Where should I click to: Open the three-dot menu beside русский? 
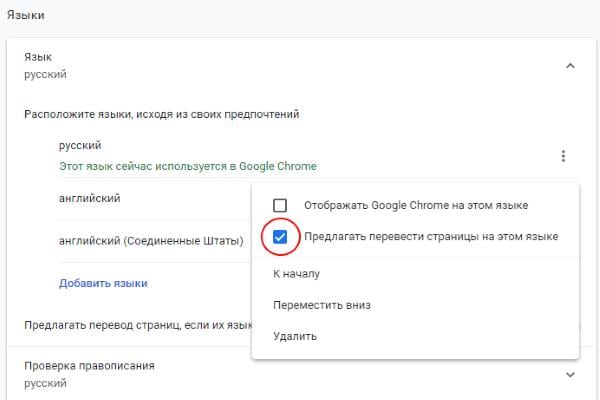coord(563,156)
